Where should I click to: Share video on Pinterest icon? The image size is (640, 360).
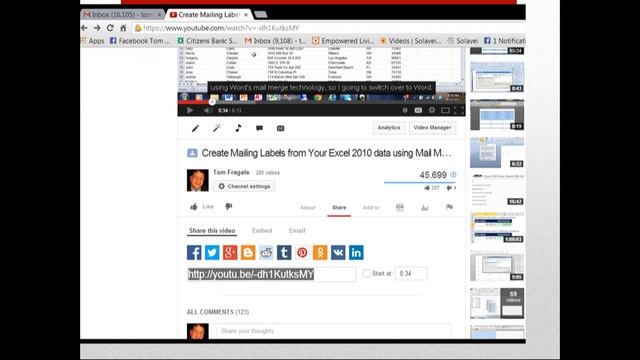pyautogui.click(x=302, y=253)
